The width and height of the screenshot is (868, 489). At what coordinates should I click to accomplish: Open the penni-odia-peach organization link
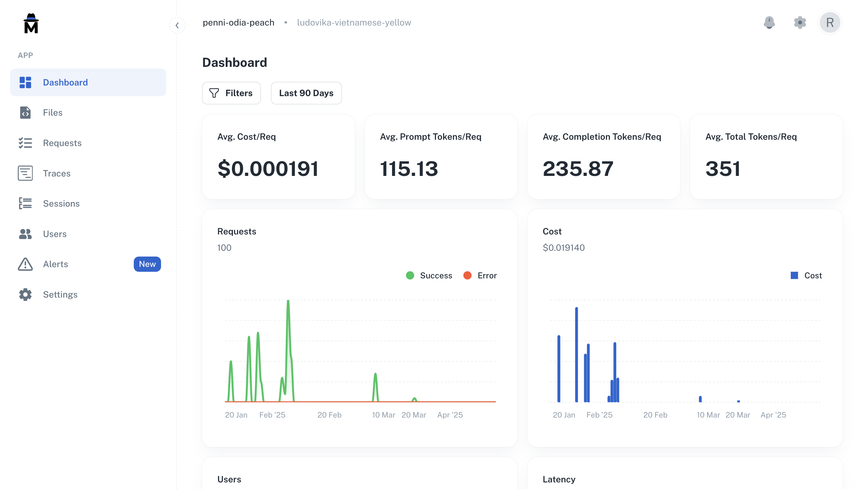pos(239,22)
